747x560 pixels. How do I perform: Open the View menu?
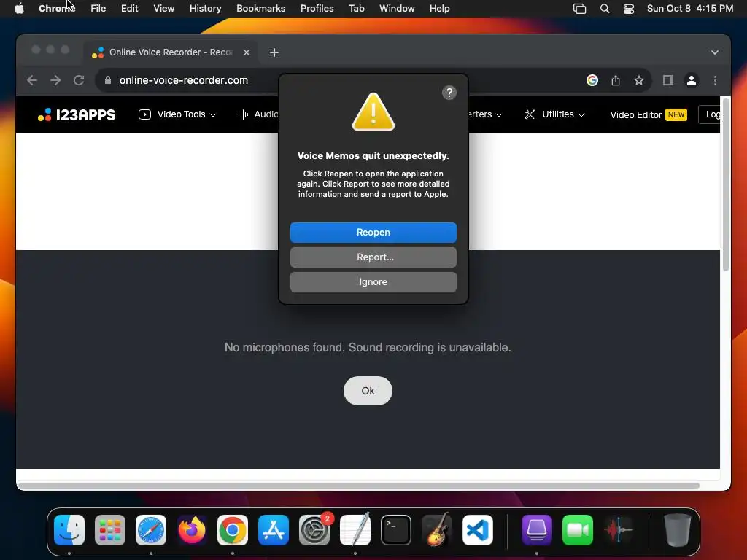pyautogui.click(x=164, y=9)
